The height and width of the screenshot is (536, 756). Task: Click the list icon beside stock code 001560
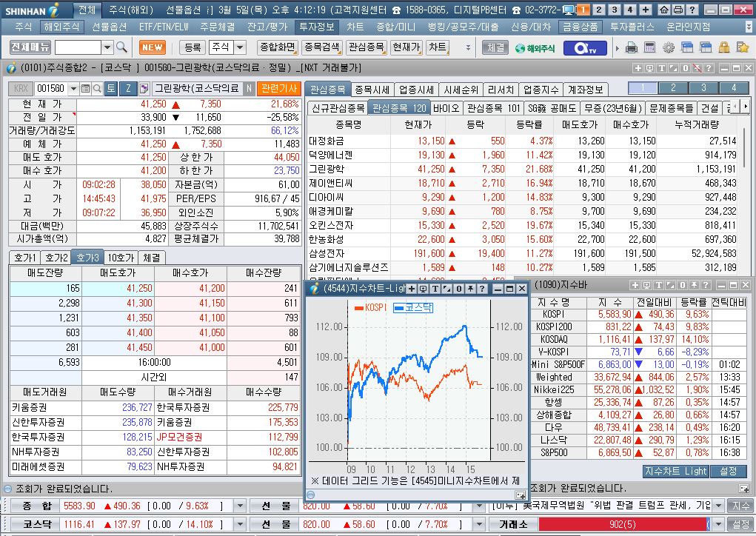tap(85, 89)
